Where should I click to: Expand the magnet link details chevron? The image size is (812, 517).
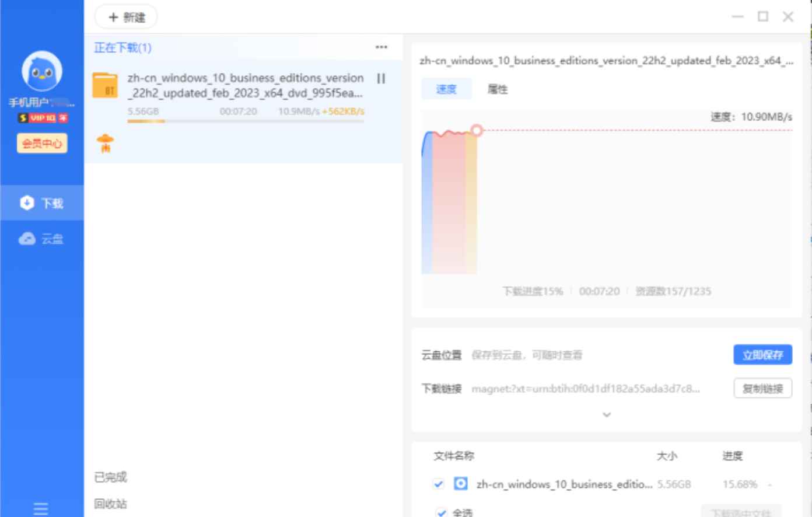click(606, 414)
